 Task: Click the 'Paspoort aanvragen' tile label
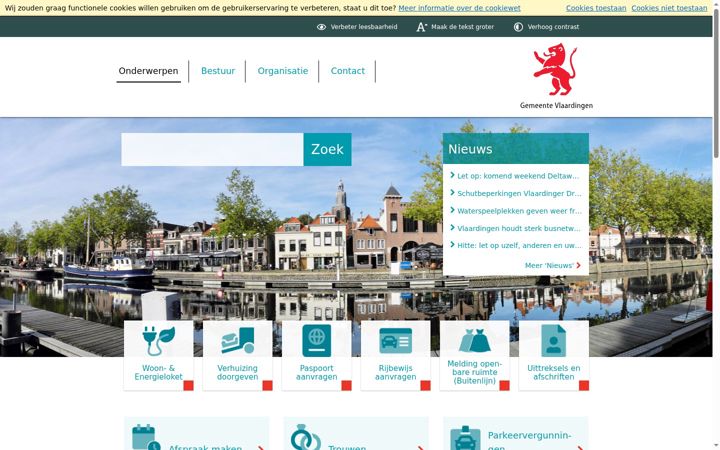(x=316, y=372)
